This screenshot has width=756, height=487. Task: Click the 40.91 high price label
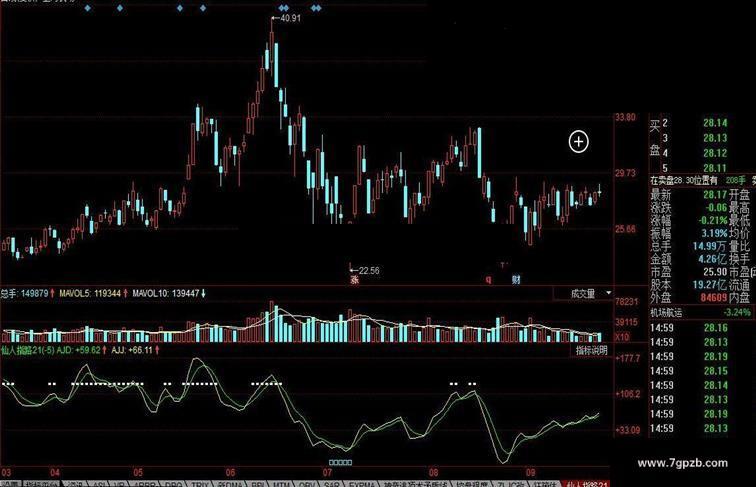[290, 18]
